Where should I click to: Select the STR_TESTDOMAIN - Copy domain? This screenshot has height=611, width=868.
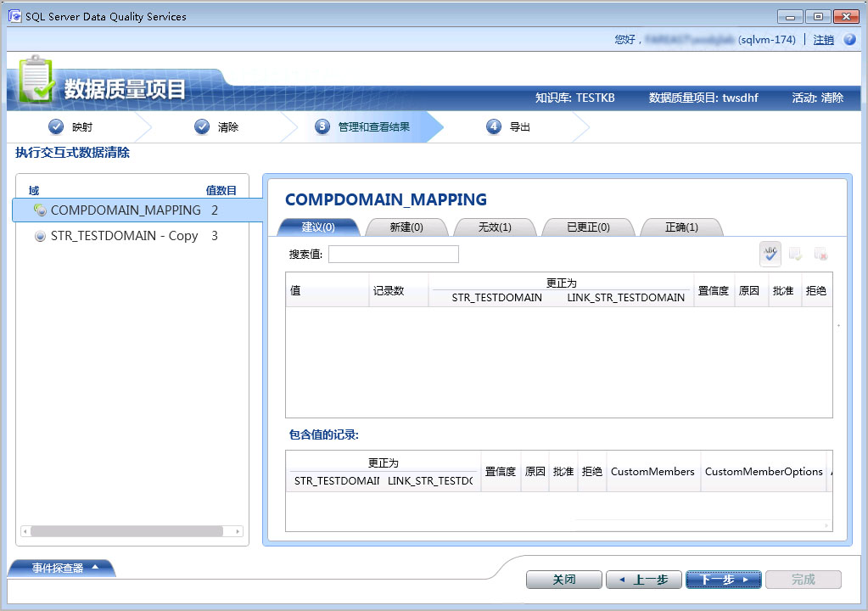click(x=124, y=236)
